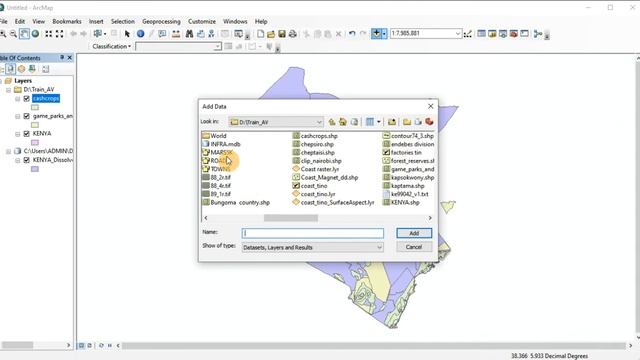Open the dialog view-mode dropdown arrow
The image size is (640, 360).
[x=379, y=122]
